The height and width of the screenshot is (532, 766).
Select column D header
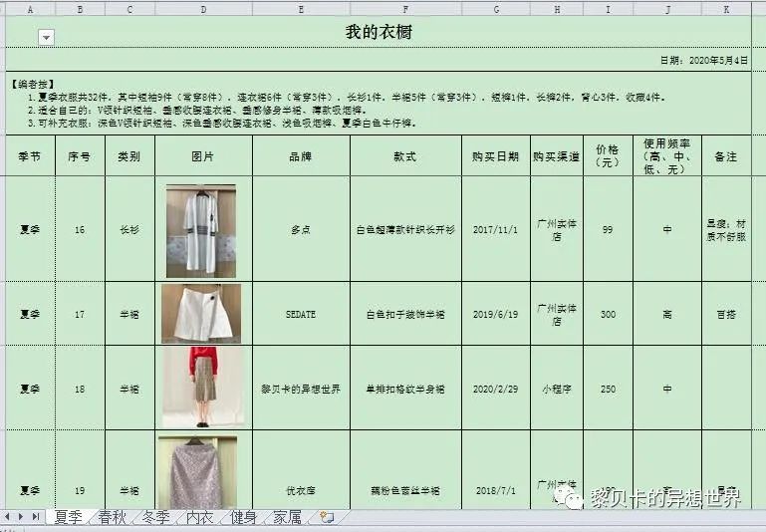[204, 9]
